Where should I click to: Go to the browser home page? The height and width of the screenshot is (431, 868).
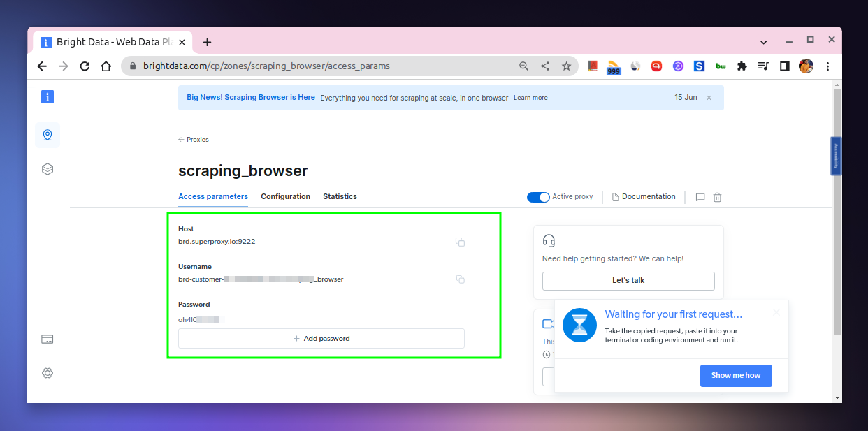tap(106, 66)
